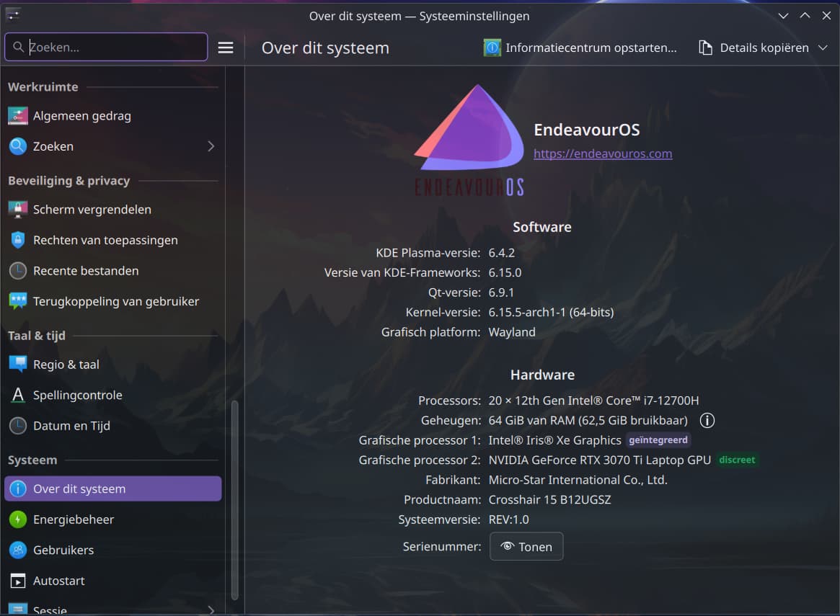Click the Spellingcontrole letter A icon
Image resolution: width=840 pixels, height=616 pixels.
pyautogui.click(x=18, y=395)
